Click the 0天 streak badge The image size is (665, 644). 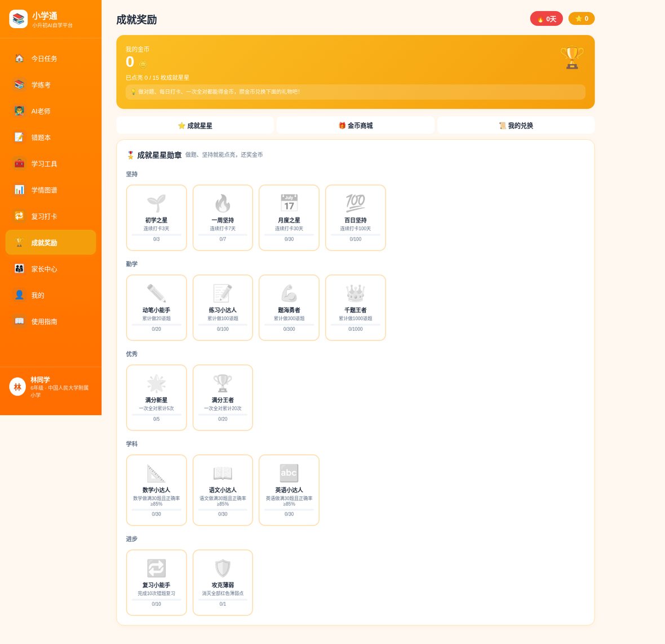tap(546, 19)
